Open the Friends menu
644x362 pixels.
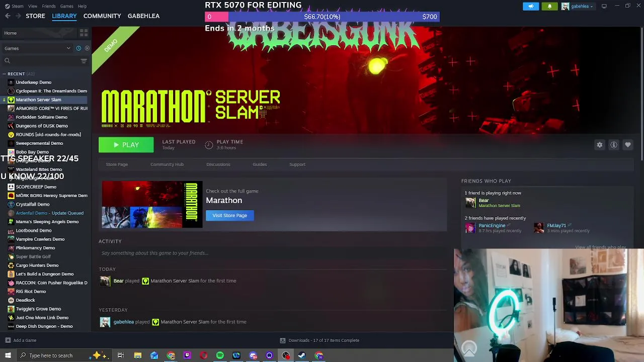49,6
